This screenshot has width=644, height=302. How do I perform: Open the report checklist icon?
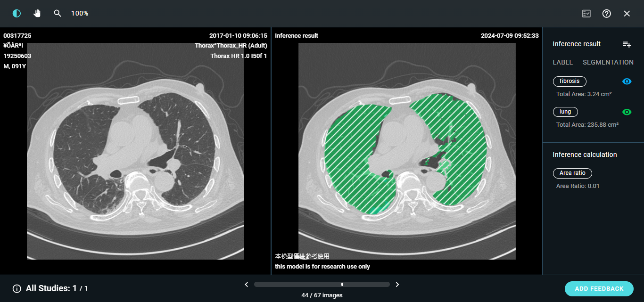pos(586,14)
